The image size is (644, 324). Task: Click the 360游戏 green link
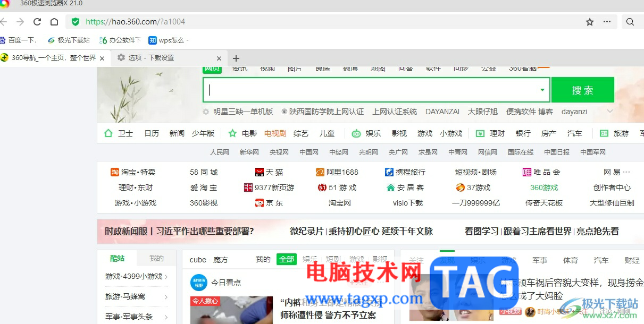tap(544, 187)
